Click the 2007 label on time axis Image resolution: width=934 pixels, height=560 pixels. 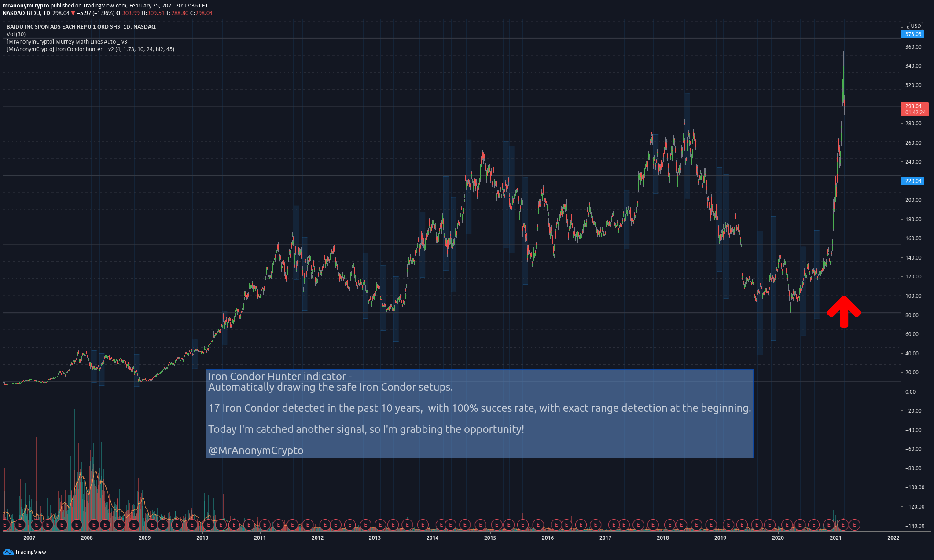point(29,538)
